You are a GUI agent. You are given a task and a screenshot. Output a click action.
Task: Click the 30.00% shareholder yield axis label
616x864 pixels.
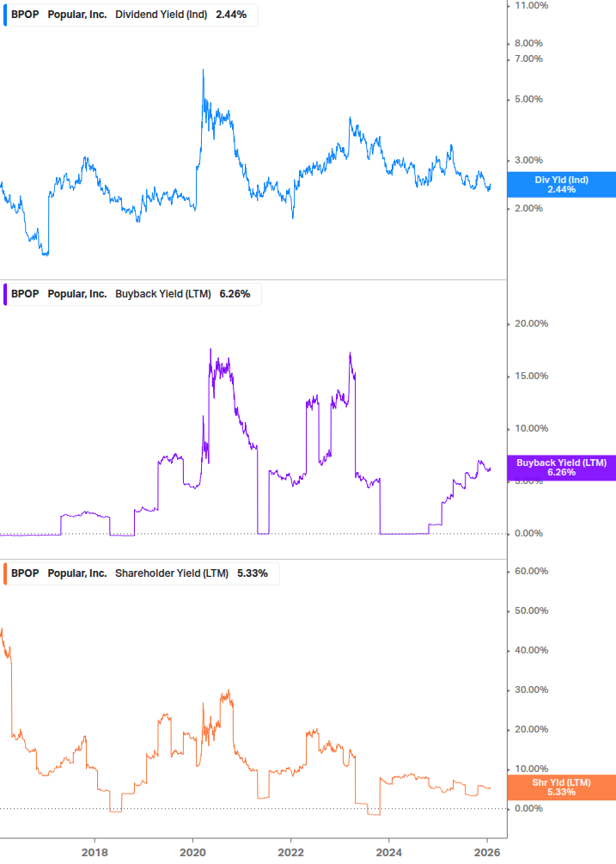[531, 689]
